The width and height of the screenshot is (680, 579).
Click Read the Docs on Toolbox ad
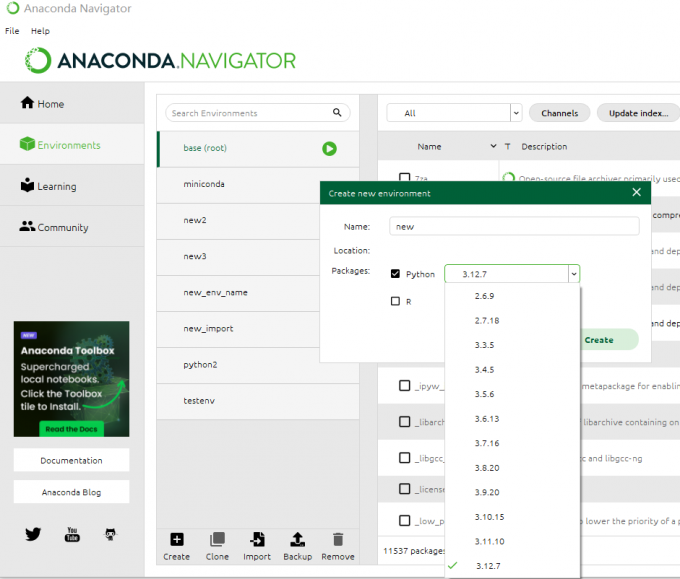tap(72, 429)
